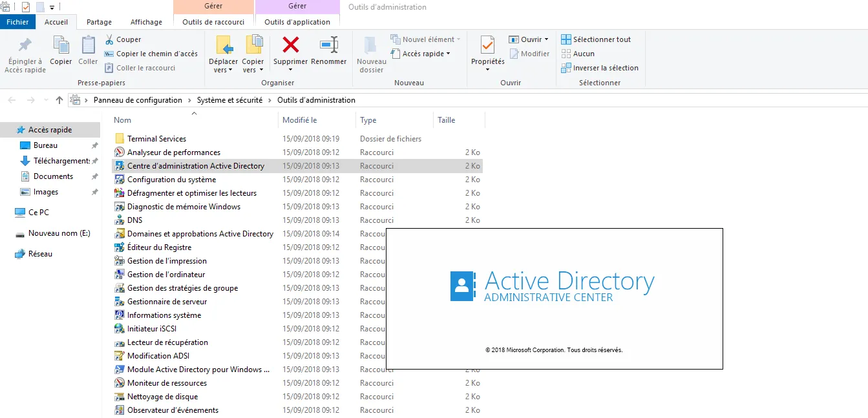Image resolution: width=868 pixels, height=418 pixels.
Task: Click the Back navigation arrow
Action: [12, 100]
